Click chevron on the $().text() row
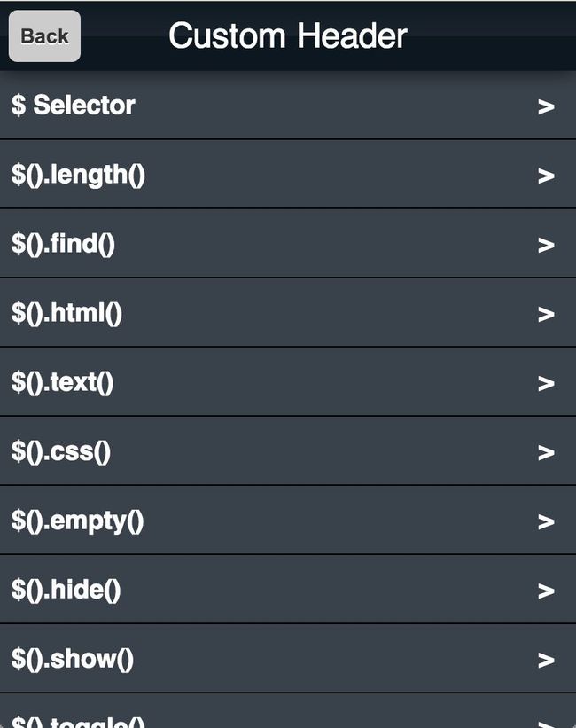576x728 pixels. click(x=546, y=383)
